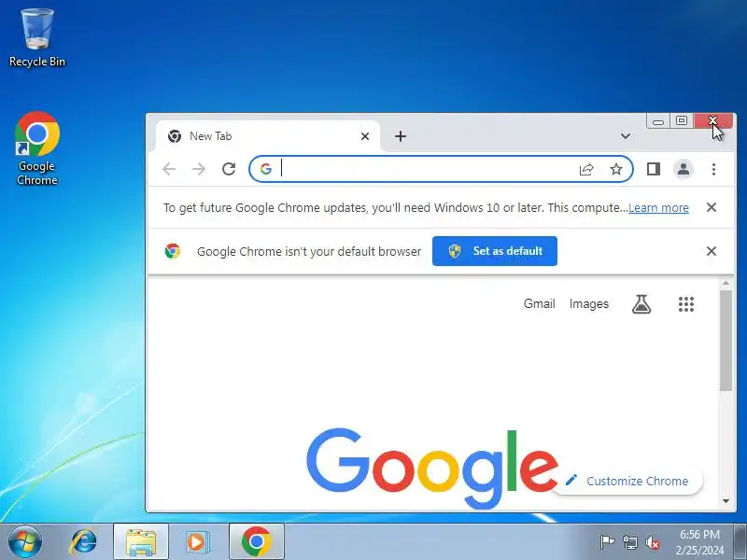Launch Internet Explorer from taskbar

83,542
